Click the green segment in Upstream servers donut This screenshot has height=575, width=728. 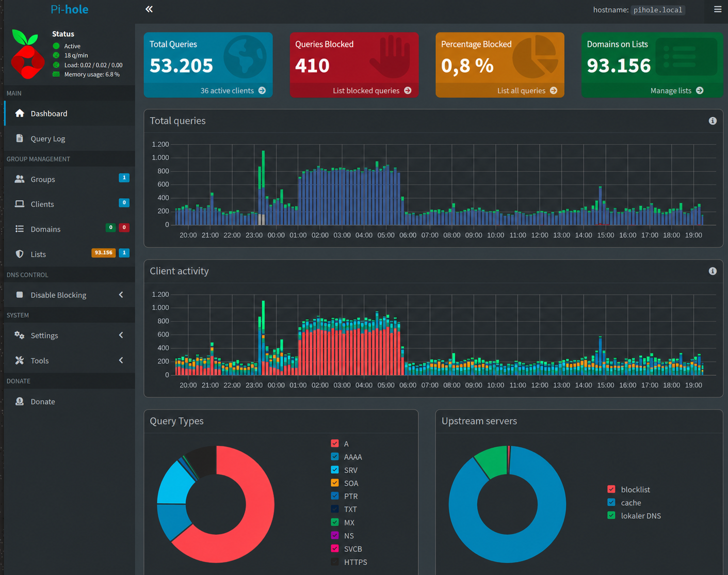click(x=493, y=461)
